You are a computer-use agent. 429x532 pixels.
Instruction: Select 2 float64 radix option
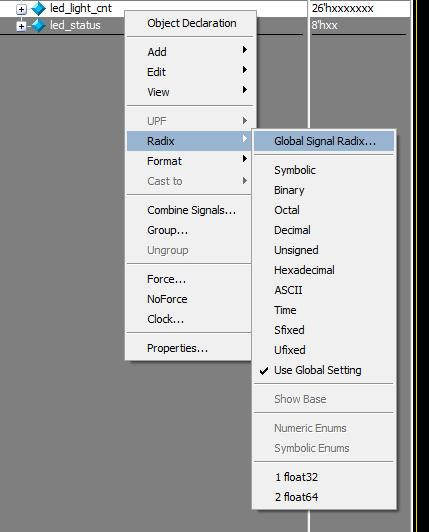[324, 497]
